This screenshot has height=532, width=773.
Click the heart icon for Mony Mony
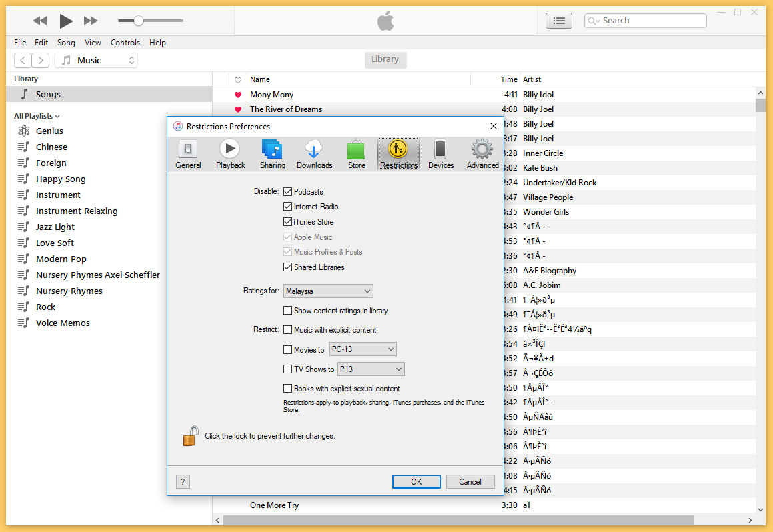(x=238, y=95)
